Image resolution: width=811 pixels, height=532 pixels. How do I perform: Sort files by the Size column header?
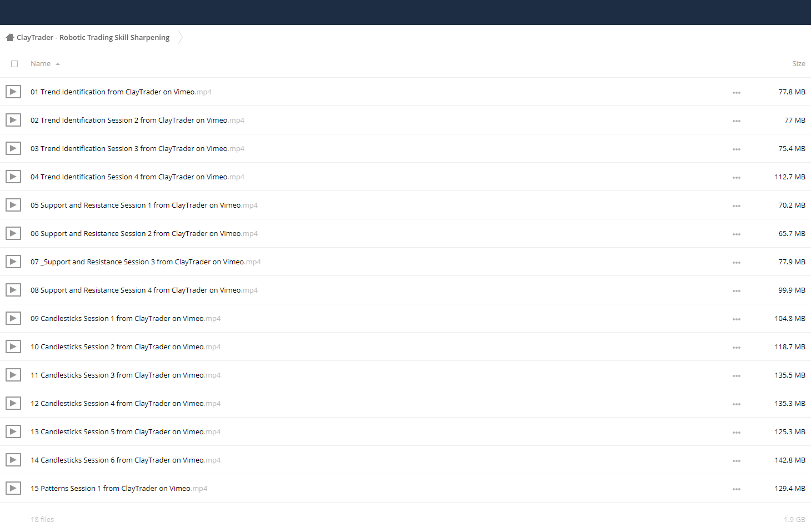(x=798, y=64)
